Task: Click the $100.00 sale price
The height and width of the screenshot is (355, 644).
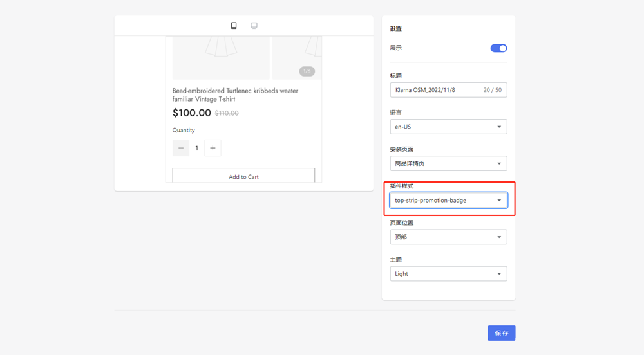Action: (x=191, y=113)
